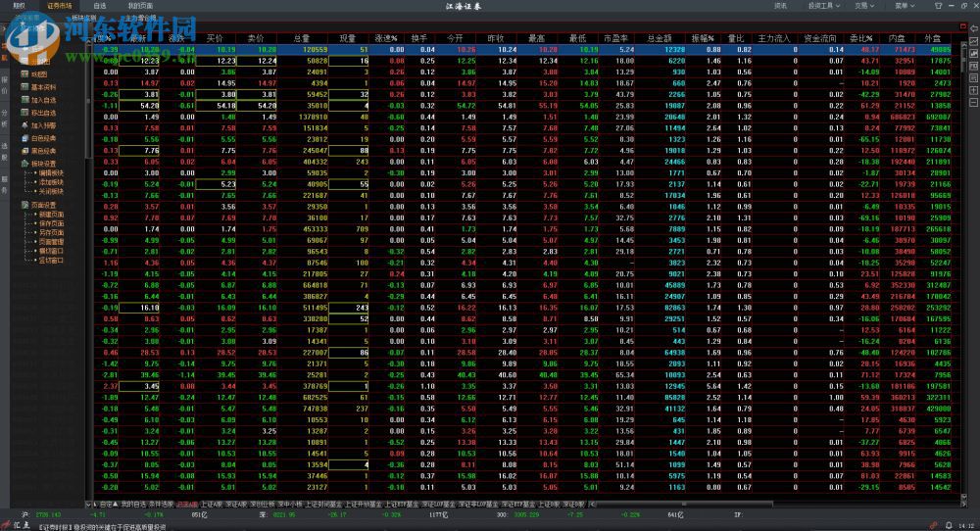Sort by the 外盘 column header

933,38
